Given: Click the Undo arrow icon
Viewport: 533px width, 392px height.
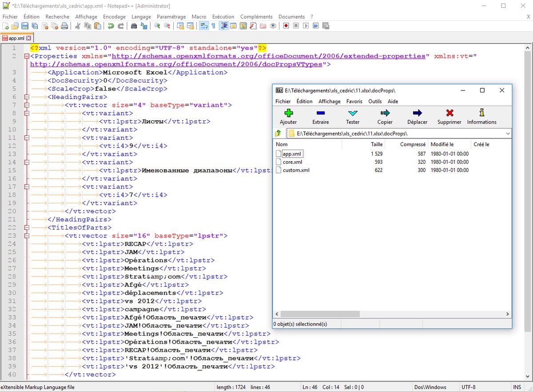Looking at the screenshot, I should tap(111, 26).
